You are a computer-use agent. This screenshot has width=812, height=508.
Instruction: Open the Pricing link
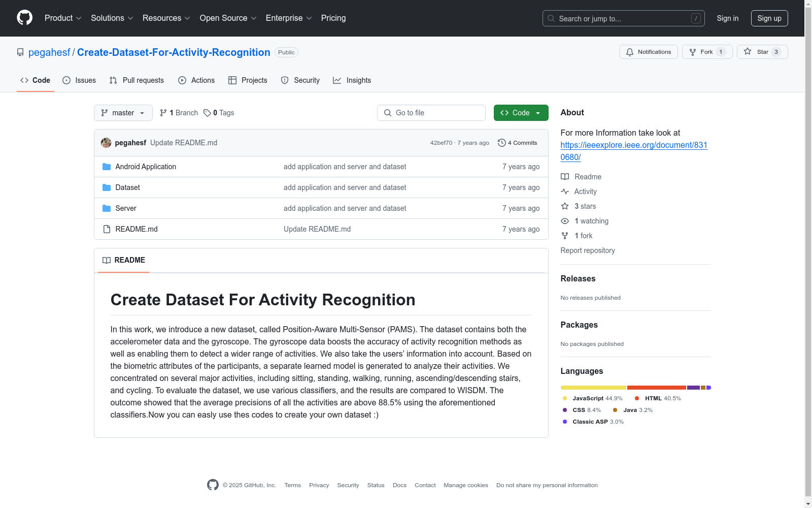coord(333,18)
